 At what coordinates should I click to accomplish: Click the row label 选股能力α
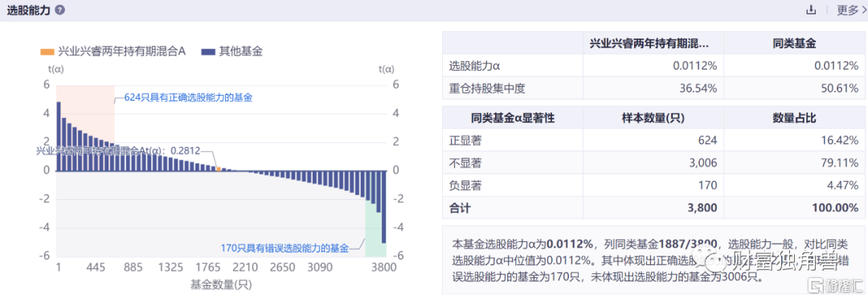pos(474,65)
